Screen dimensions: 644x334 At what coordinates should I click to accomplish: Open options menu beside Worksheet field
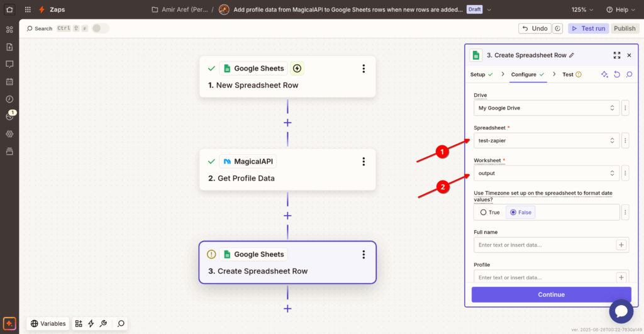pyautogui.click(x=625, y=173)
